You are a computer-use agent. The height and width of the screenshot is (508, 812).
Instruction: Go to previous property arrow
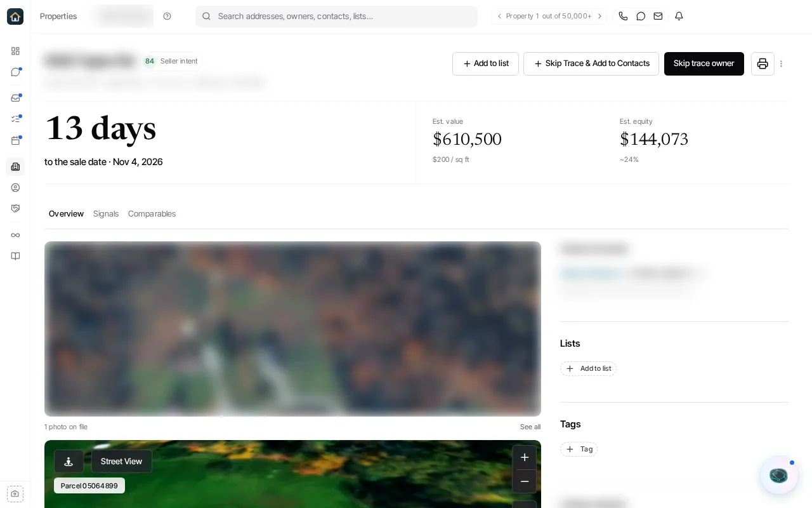[499, 17]
